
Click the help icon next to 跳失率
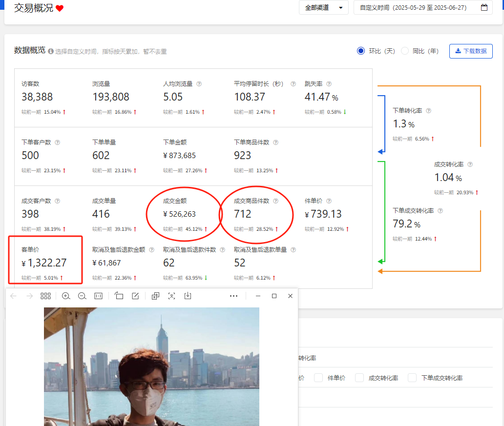pos(329,84)
